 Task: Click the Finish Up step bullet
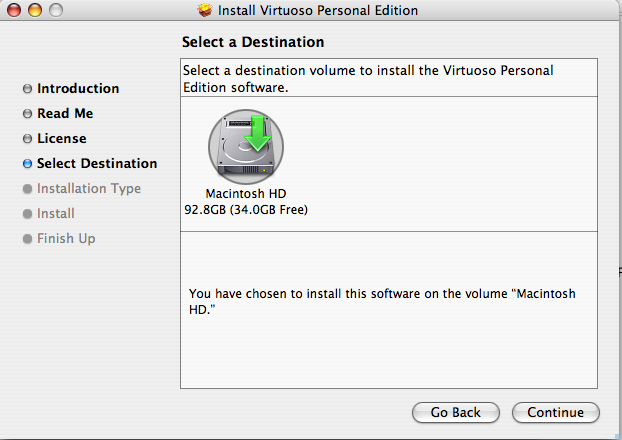coord(27,239)
